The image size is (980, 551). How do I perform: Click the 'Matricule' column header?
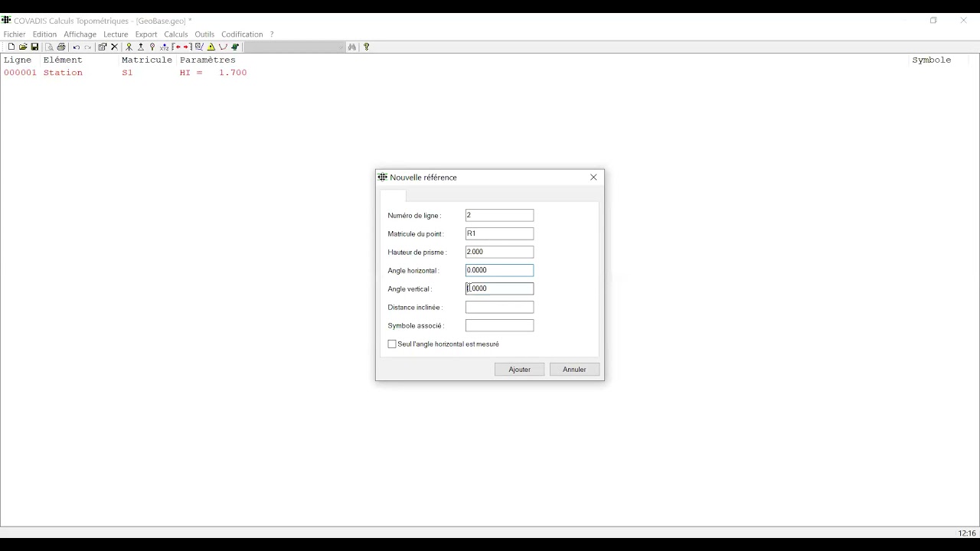[x=147, y=60]
